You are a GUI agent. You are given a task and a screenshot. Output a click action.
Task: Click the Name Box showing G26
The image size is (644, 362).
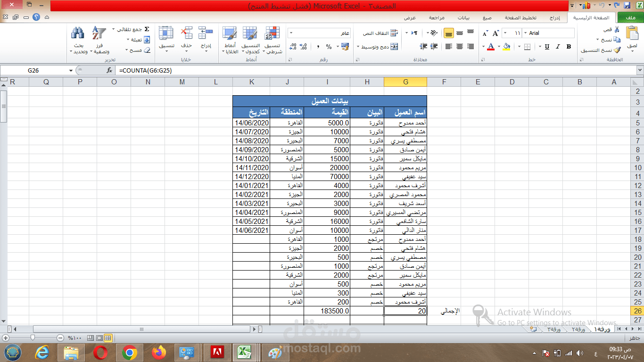tap(33, 70)
